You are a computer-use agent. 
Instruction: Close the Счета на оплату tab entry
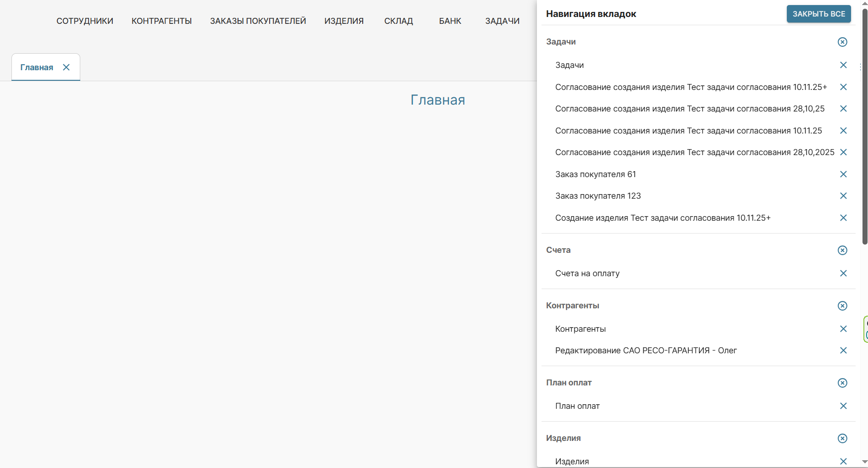pyautogui.click(x=843, y=273)
